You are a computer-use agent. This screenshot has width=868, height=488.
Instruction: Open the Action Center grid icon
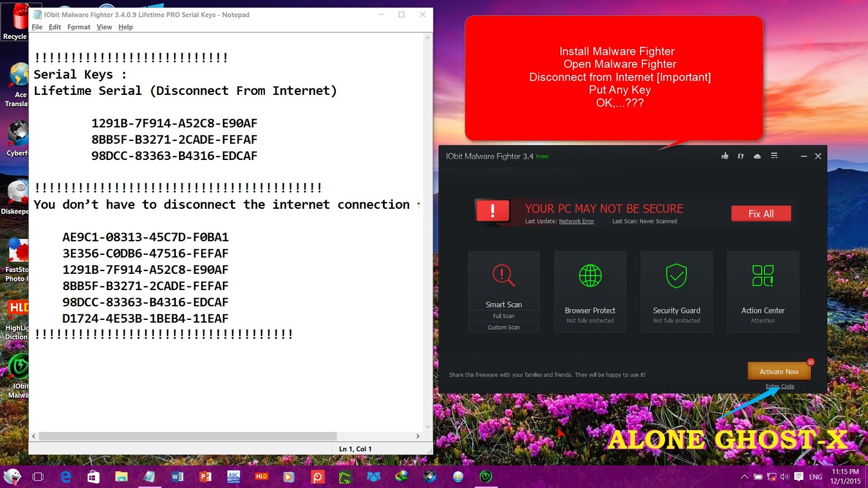point(763,275)
